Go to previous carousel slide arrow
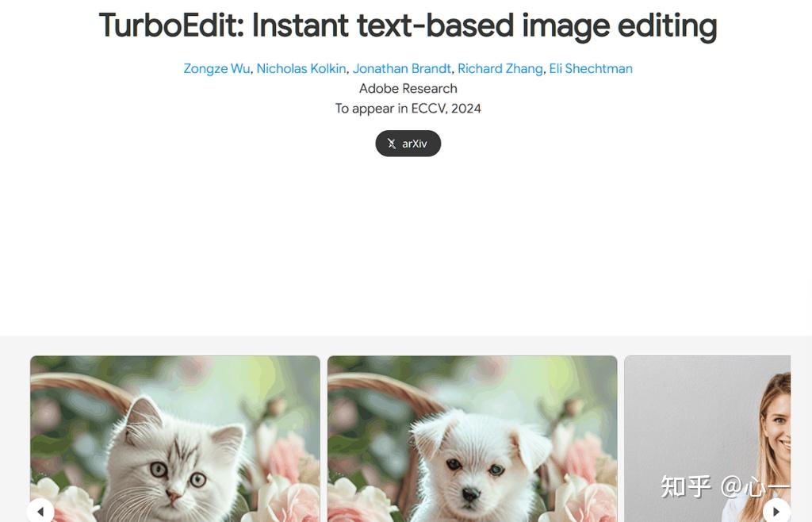The image size is (812, 522). tap(40, 510)
